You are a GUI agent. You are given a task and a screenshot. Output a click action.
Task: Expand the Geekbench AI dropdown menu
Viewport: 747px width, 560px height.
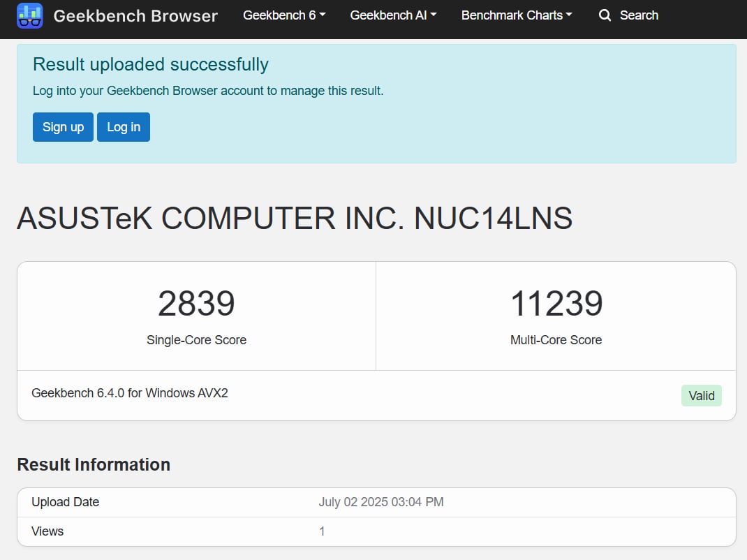pyautogui.click(x=394, y=15)
